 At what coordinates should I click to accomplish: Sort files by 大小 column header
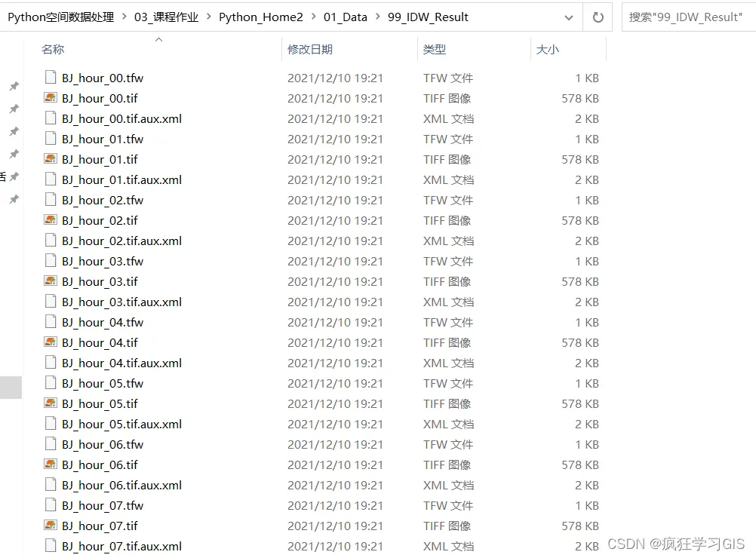click(x=547, y=49)
